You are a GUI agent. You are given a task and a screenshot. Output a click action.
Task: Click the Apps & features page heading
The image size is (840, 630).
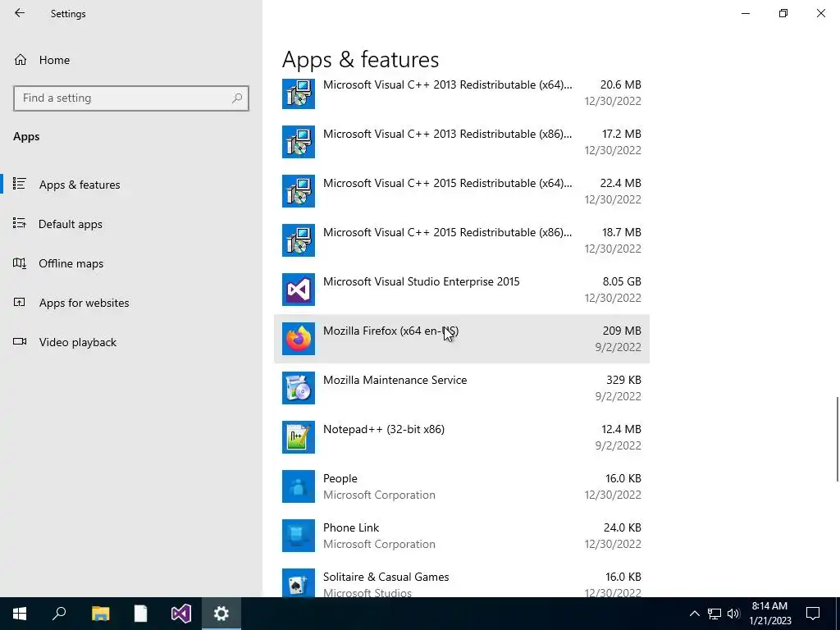click(x=361, y=59)
